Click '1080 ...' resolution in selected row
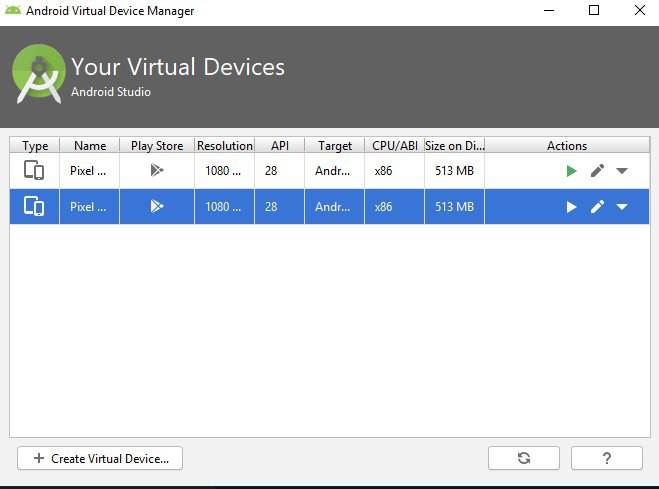This screenshot has width=659, height=489. pyautogui.click(x=224, y=207)
